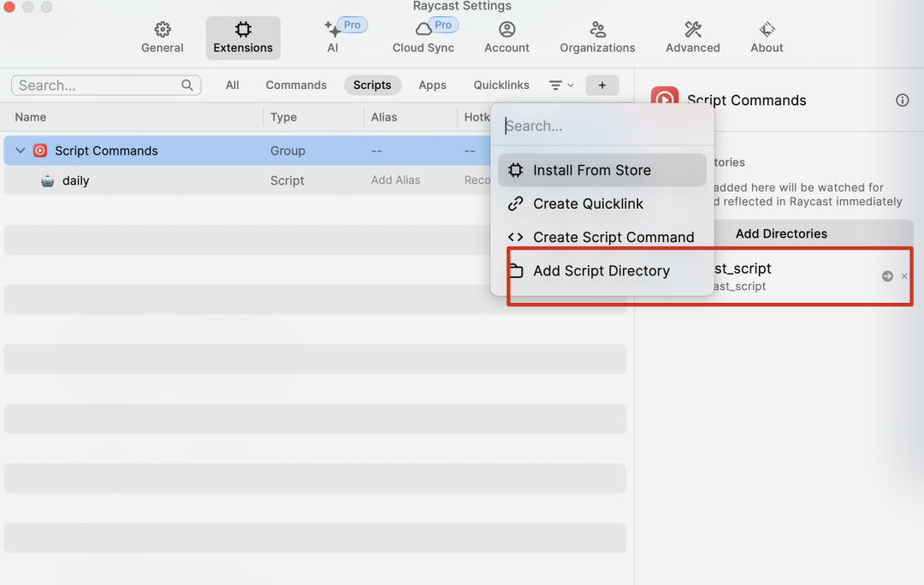This screenshot has height=585, width=924.
Task: Choose Create Quicklink
Action: [602, 204]
